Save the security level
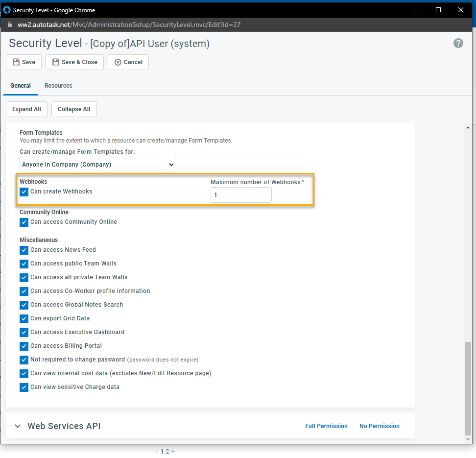This screenshot has width=476, height=458. [x=24, y=62]
